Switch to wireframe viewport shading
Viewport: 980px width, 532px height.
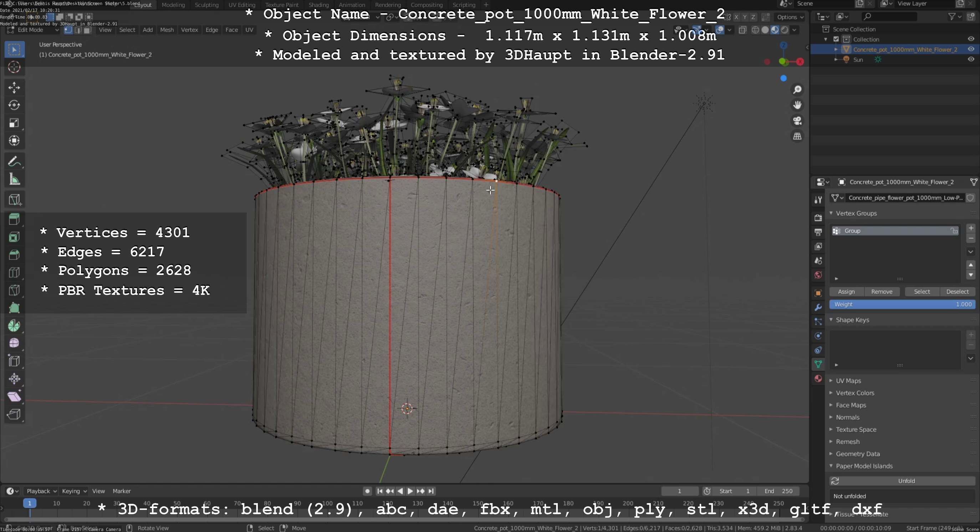tap(756, 30)
